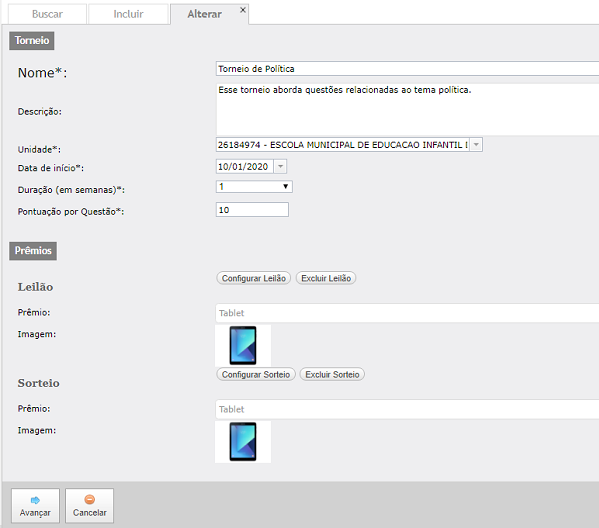This screenshot has width=599, height=528.
Task: Close the Alterar tab with X
Action: click(243, 10)
